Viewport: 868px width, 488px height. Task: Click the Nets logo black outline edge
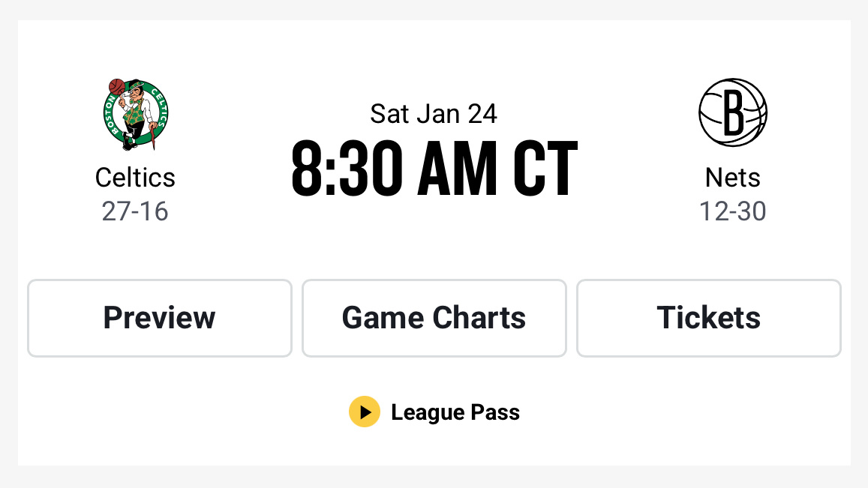pos(700,113)
